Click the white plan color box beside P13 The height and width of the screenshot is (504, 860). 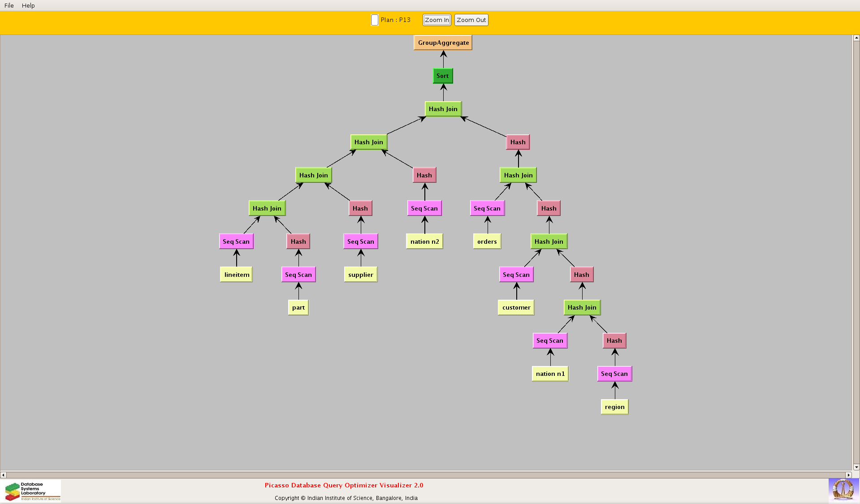point(375,20)
